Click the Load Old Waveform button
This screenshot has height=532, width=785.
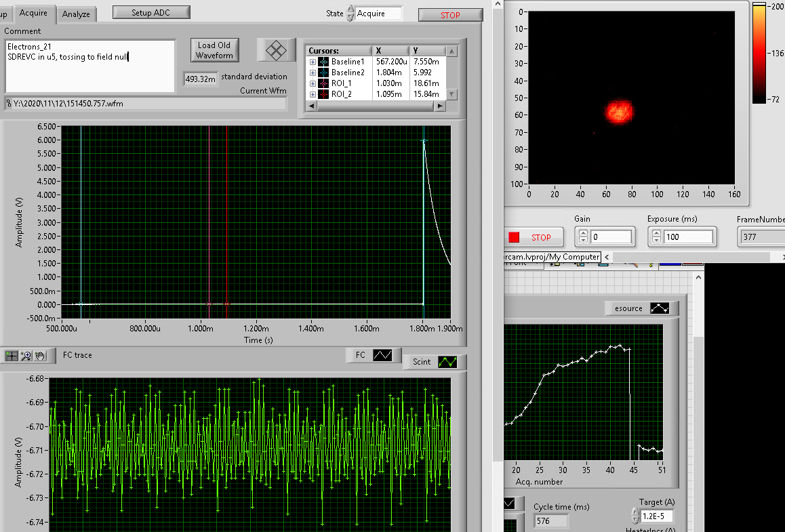click(x=214, y=50)
